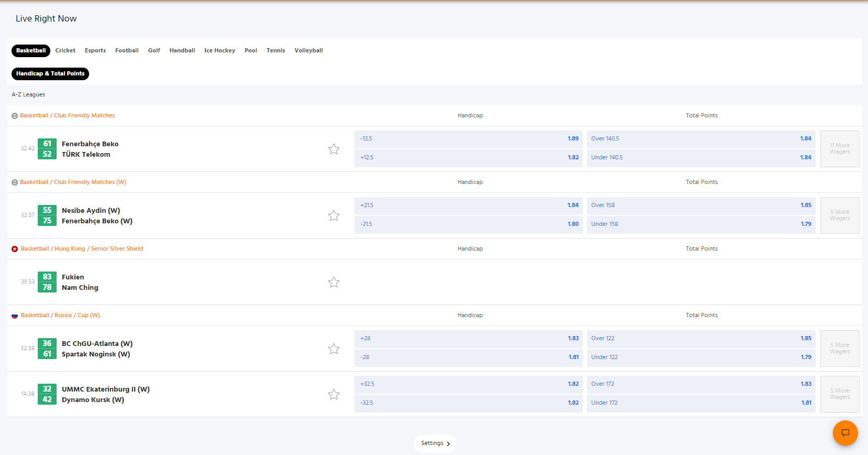Toggle favorite star for Fukien vs Nam Ching
Screen dimensions: 868x455
(334, 282)
